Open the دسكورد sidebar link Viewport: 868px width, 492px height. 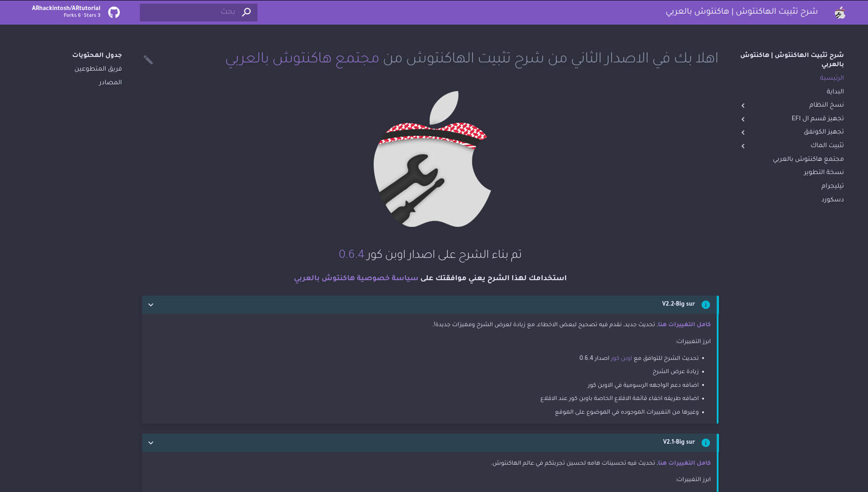pyautogui.click(x=832, y=200)
